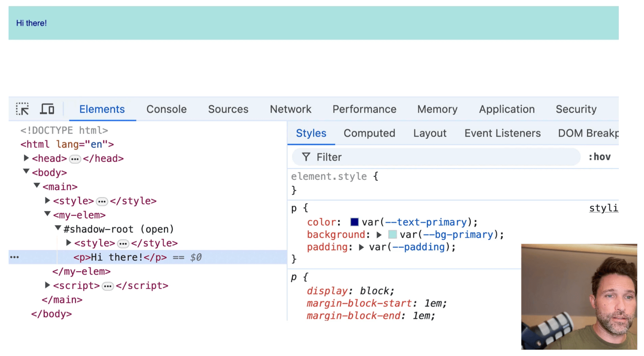Expand ellipsis badge in script element
This screenshot has width=644, height=356.
(108, 286)
